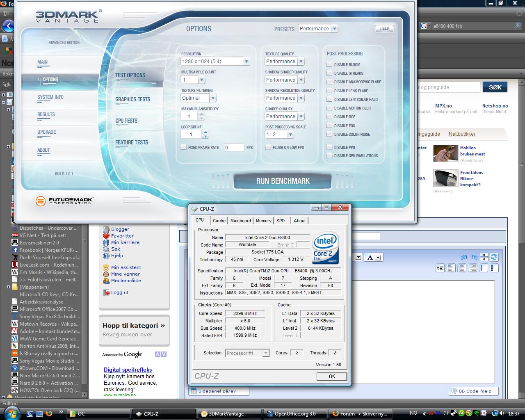Viewport: 525px width, 420px height.
Task: Click the Firefox back arrow button
Action: pos(8,26)
